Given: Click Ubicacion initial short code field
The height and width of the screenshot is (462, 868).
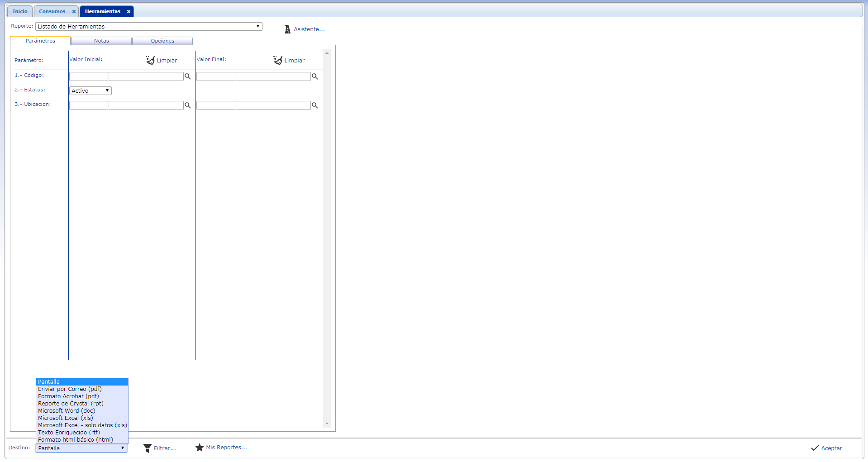Looking at the screenshot, I should (89, 105).
